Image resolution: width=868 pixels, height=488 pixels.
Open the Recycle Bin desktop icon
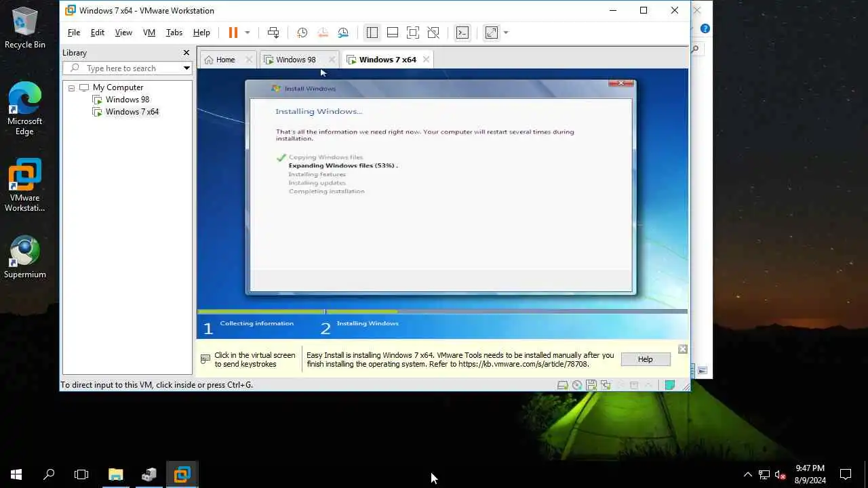tap(25, 27)
